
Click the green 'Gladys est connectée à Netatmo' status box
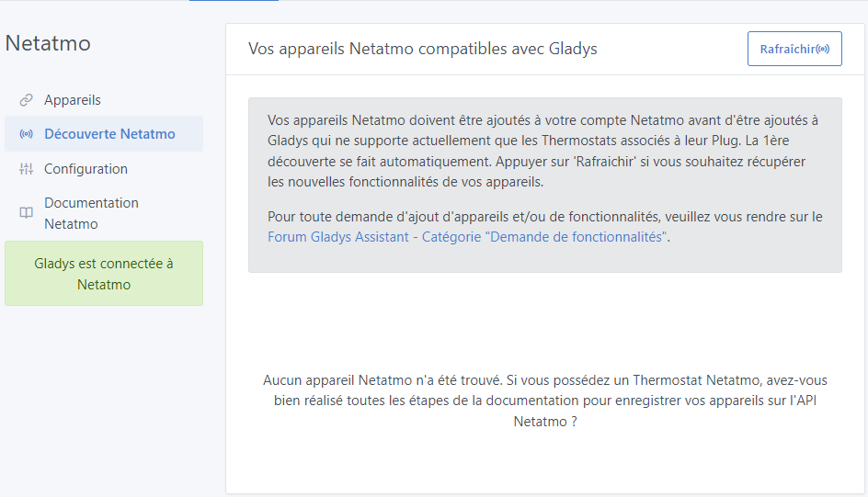(x=104, y=274)
